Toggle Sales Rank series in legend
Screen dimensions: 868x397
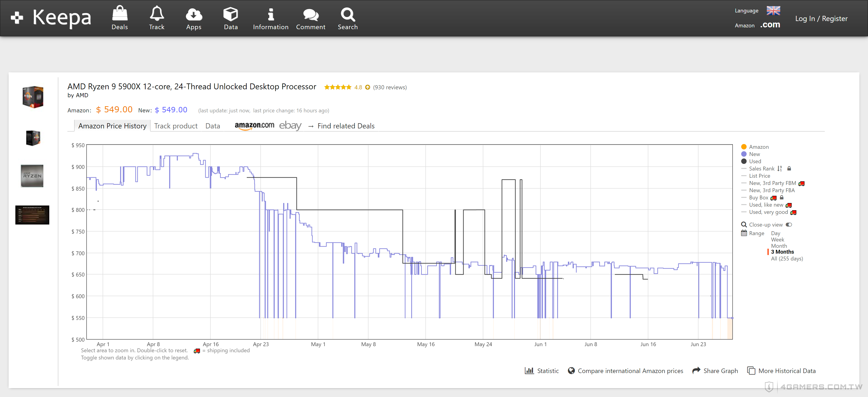pos(758,168)
